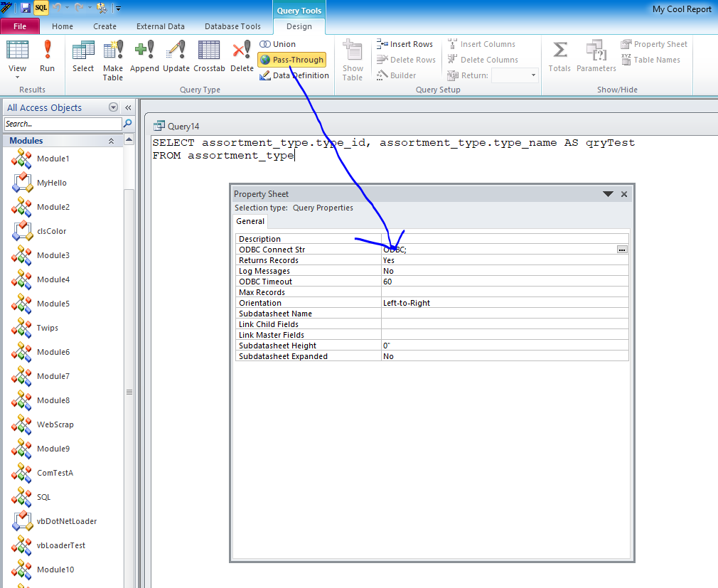Open the View button in Results group
This screenshot has width=718, height=588.
(17, 60)
